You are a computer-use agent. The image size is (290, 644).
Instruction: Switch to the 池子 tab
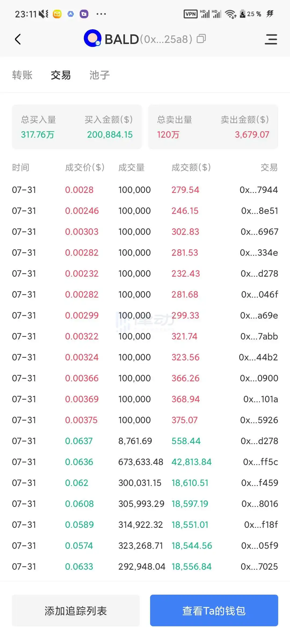100,75
